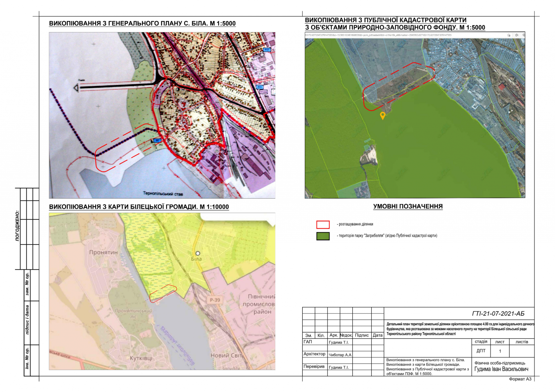Click the add-to-favorites star icon in browser bar
The height and width of the screenshot is (392, 555).
[509, 35]
